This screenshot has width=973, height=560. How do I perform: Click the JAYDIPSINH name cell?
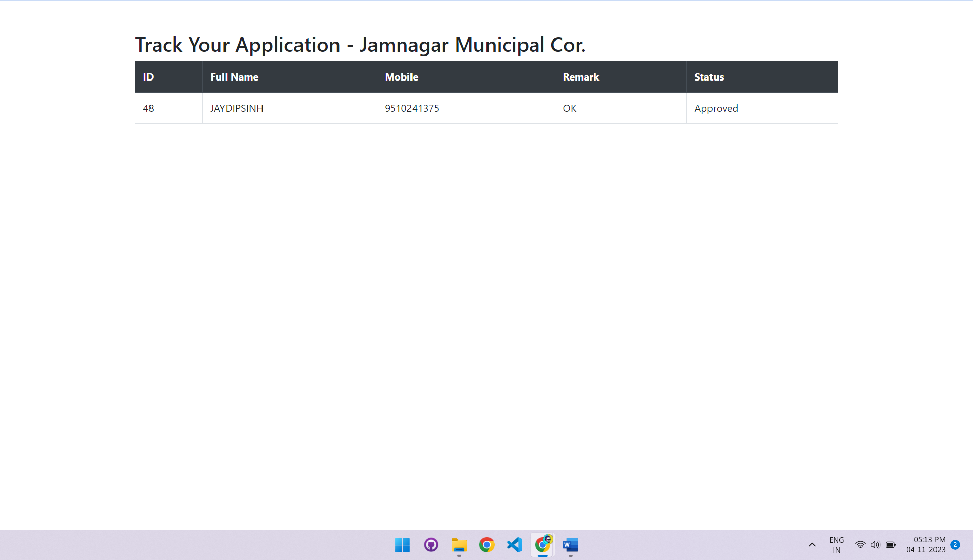pos(237,108)
